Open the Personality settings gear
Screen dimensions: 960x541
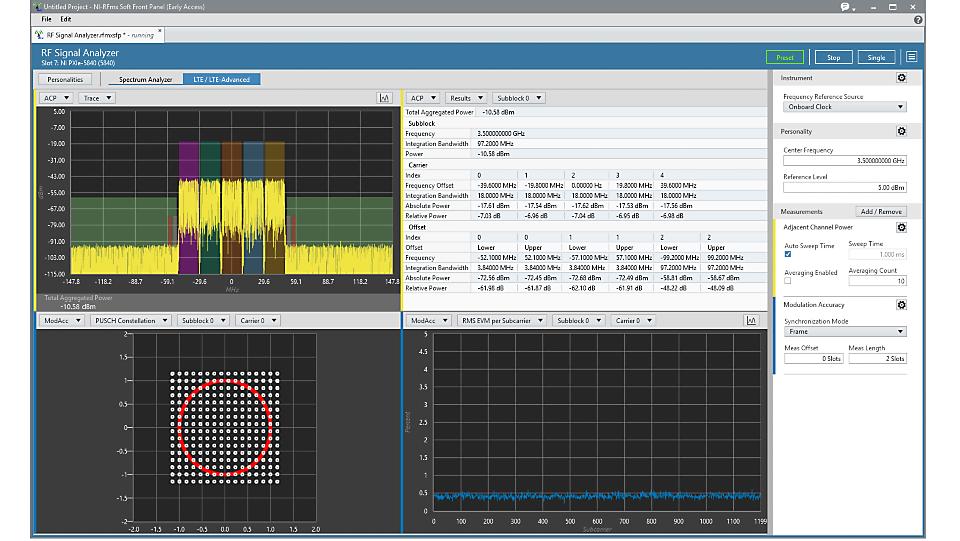(x=901, y=131)
